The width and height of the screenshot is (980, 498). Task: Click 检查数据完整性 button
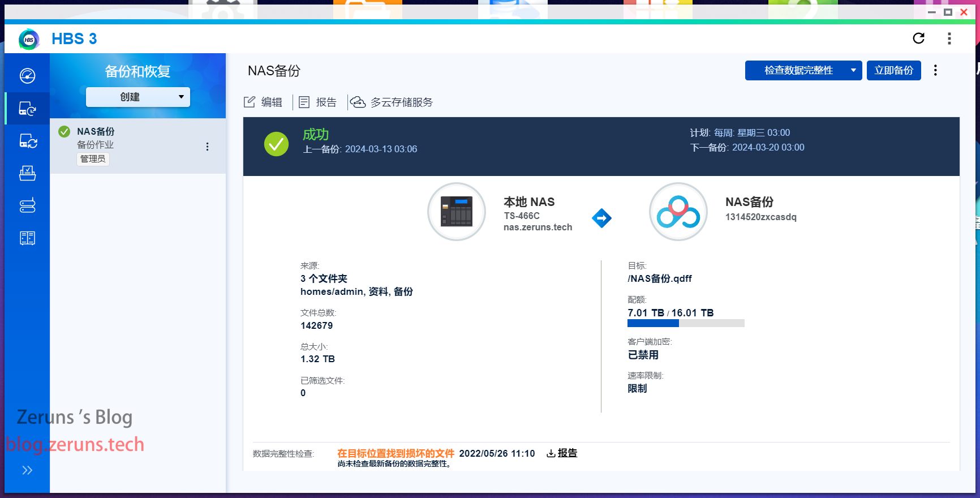pos(798,70)
